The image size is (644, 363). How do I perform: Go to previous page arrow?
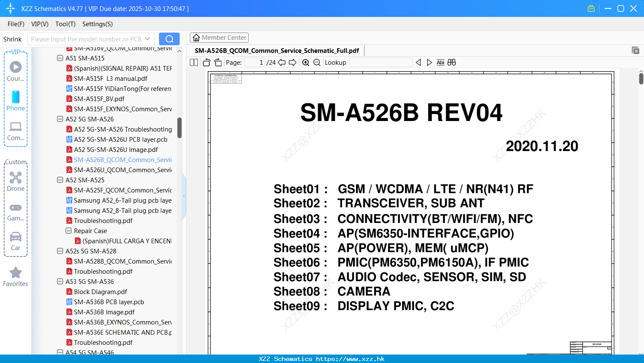click(x=282, y=63)
